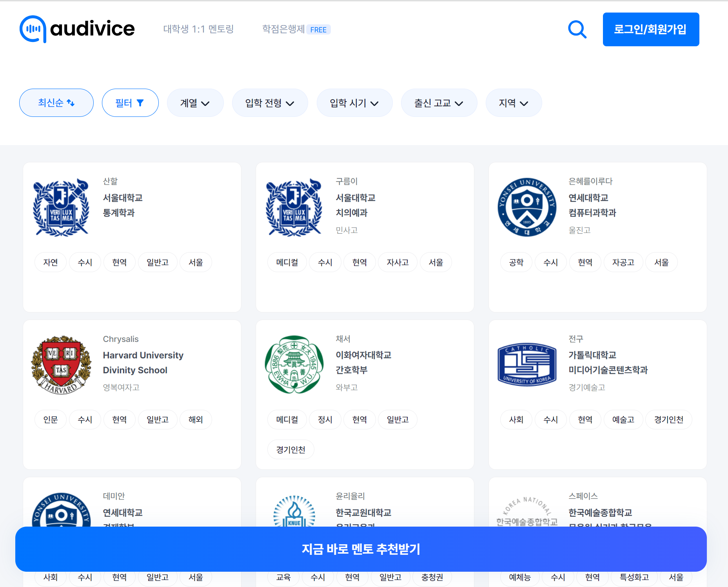
Task: Click the 자공고 tag
Action: tap(623, 262)
